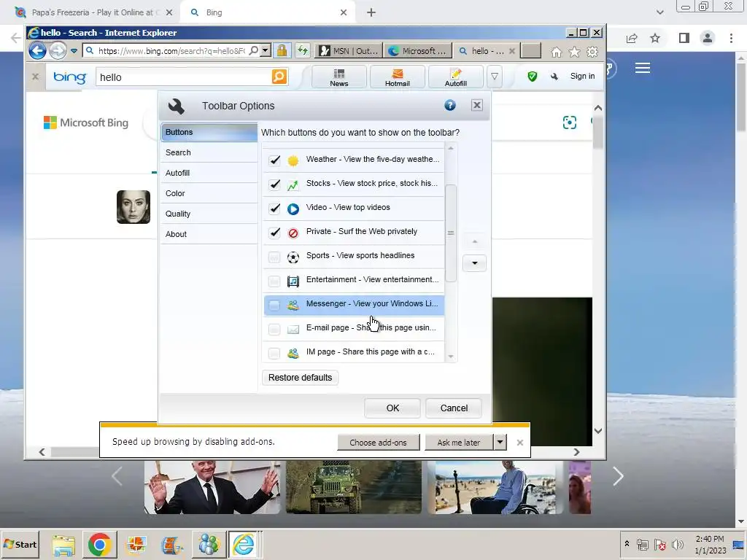Screen dimensions: 747x560
Task: Close the Bing toolbar with its X
Action: 35,76
